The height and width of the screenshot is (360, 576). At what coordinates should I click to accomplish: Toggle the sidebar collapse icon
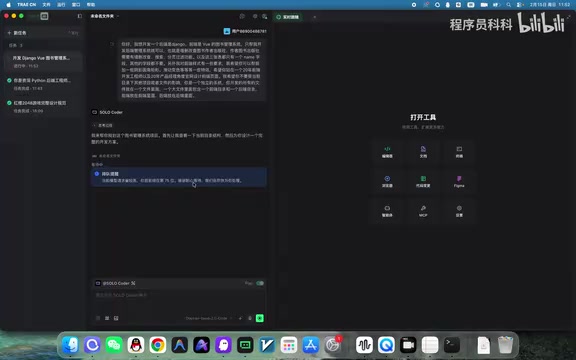(x=80, y=16)
